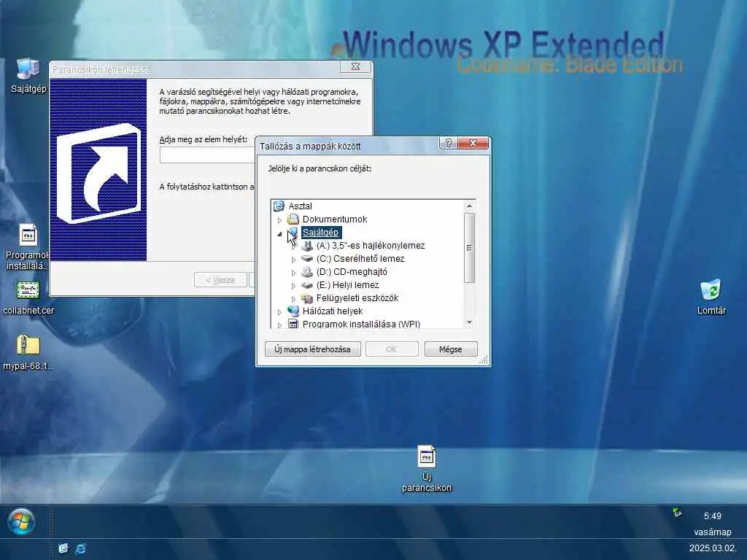The image size is (747, 560).
Task: Click the tree scrollbar up arrow
Action: [469, 206]
